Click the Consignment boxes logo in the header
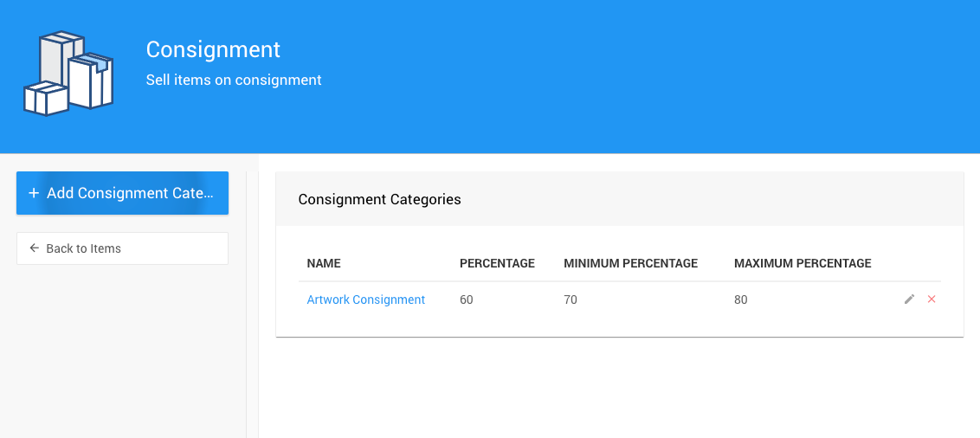 click(68, 74)
